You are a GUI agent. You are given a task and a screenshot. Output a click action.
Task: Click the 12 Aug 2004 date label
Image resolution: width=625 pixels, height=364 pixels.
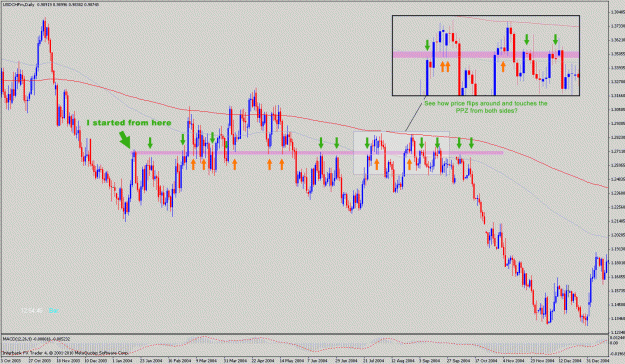(402, 360)
